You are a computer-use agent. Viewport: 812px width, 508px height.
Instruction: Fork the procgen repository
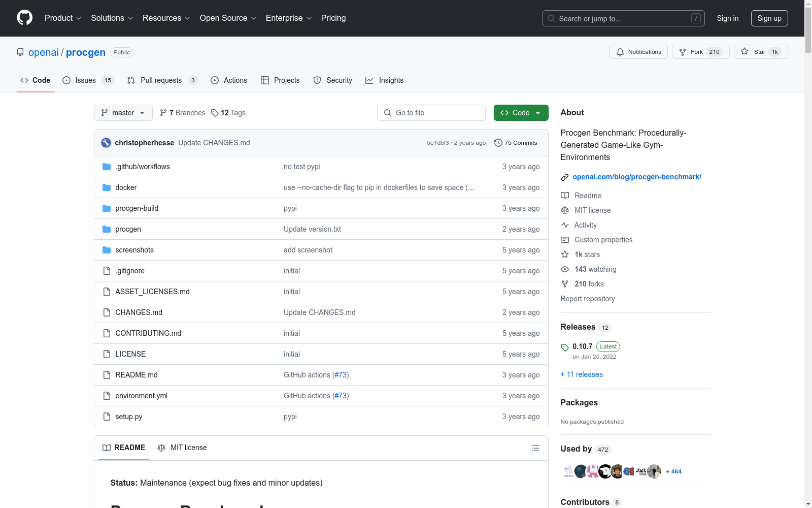(700, 52)
